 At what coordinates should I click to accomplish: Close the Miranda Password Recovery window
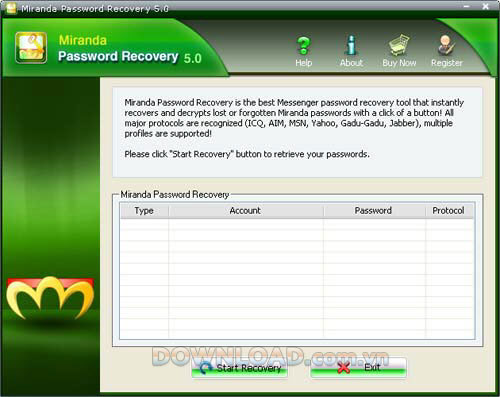(x=486, y=6)
